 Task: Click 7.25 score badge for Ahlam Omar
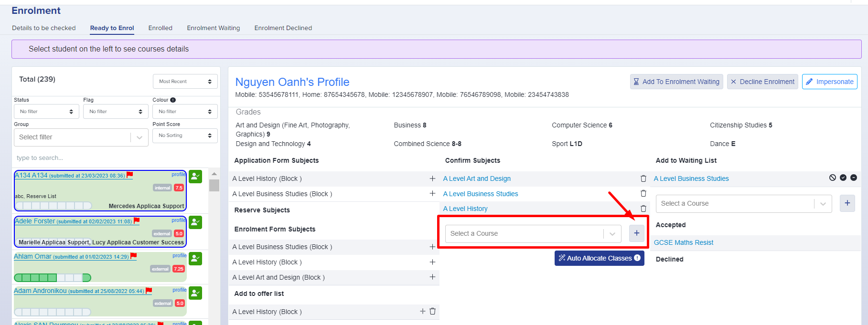[179, 269]
